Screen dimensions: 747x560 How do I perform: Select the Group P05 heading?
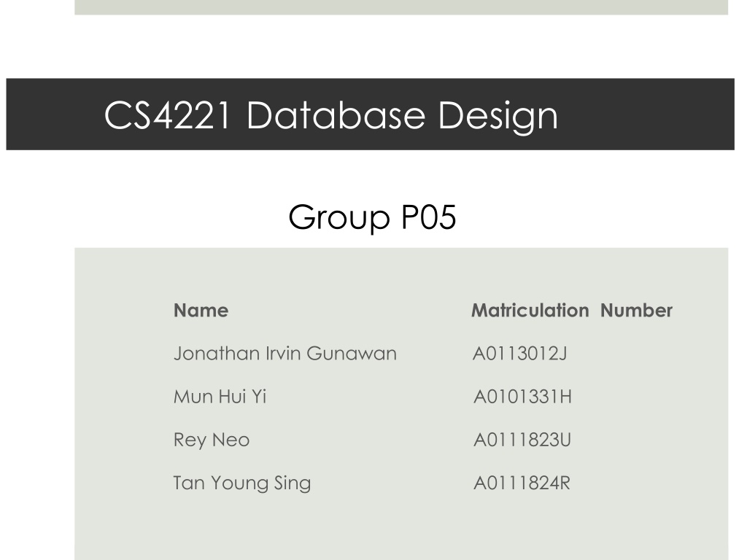pos(372,217)
